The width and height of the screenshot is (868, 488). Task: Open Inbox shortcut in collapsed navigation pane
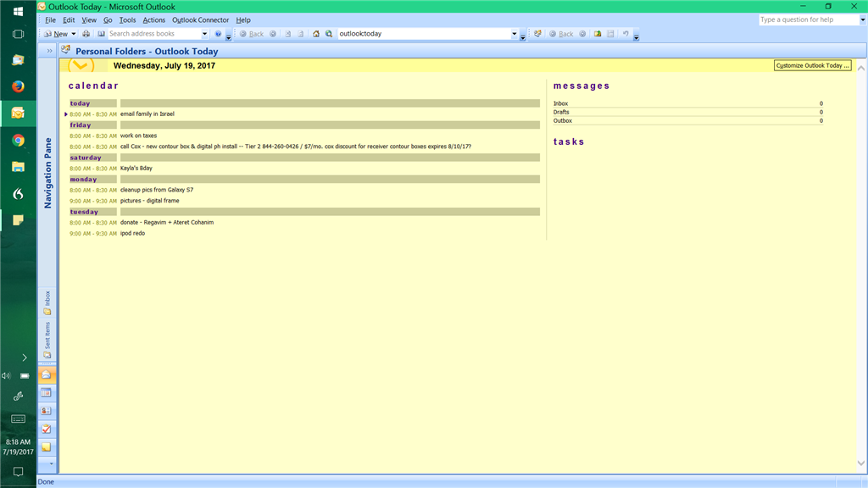pos(47,302)
